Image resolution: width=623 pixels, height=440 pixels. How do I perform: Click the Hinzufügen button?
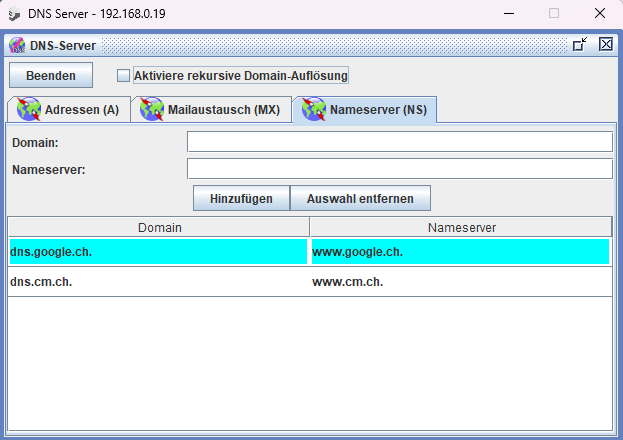pyautogui.click(x=241, y=198)
